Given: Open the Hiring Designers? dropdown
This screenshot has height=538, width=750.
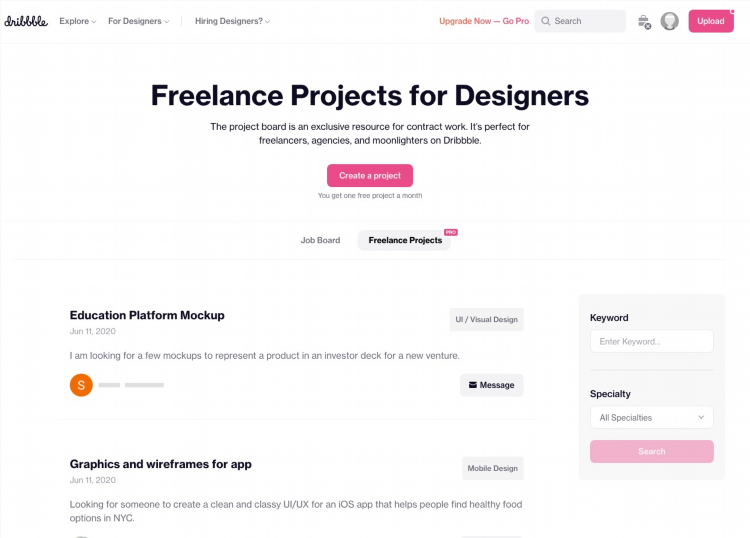Looking at the screenshot, I should (x=232, y=21).
